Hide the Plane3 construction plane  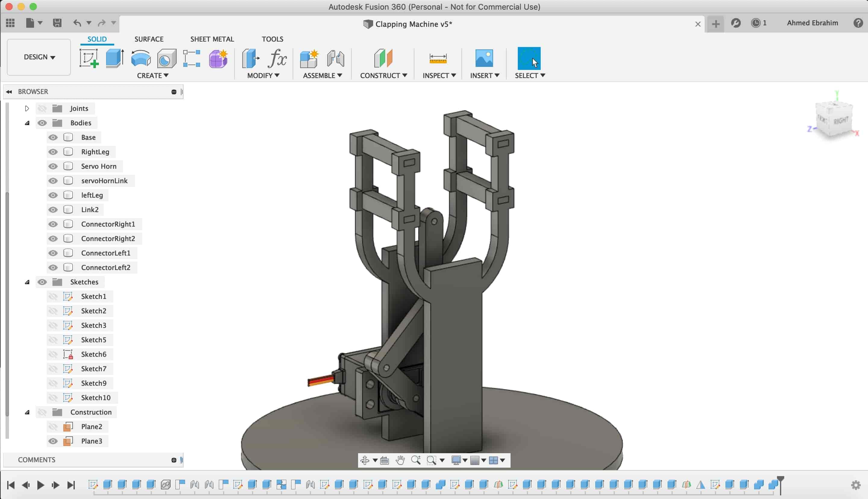click(x=53, y=441)
